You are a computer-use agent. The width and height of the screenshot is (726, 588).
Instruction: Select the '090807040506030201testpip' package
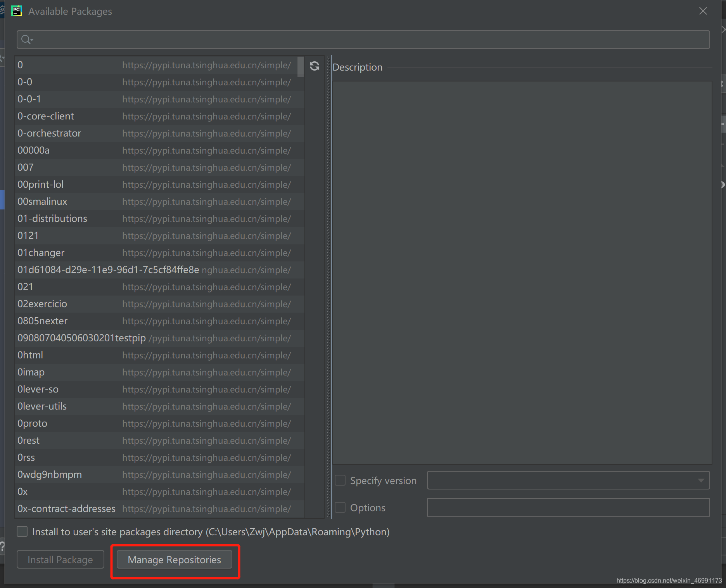pyautogui.click(x=160, y=338)
